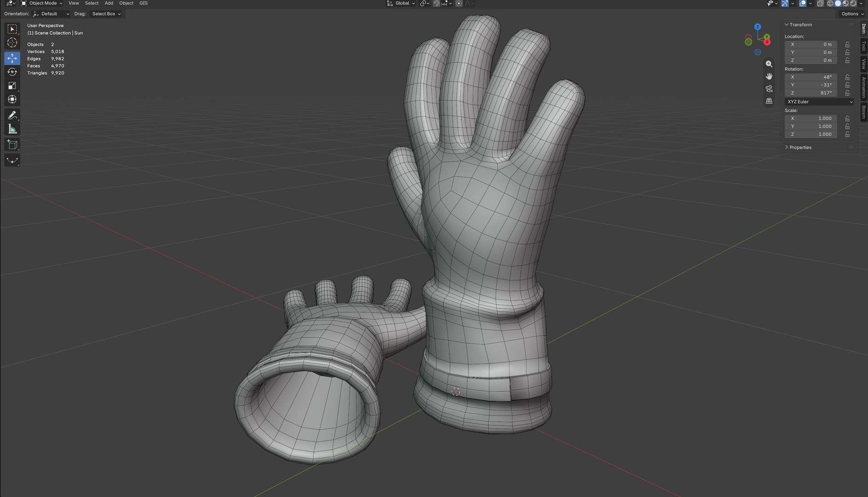Toggle lock on Rotation Z

(847, 93)
